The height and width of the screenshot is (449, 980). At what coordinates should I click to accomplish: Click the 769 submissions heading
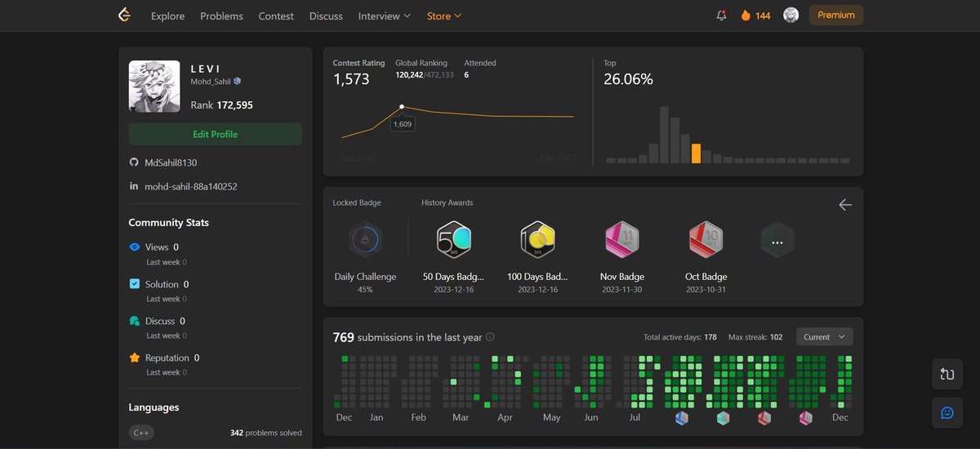(408, 337)
